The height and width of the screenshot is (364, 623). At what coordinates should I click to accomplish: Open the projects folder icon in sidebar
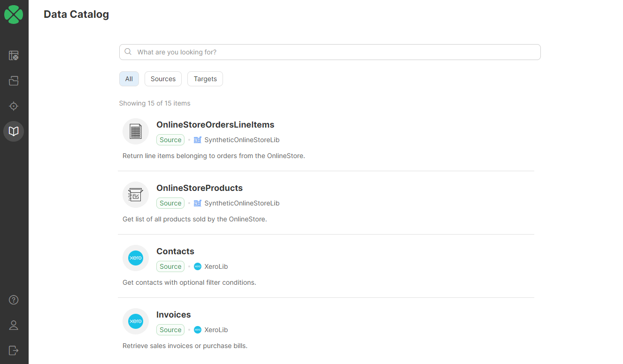(x=14, y=81)
